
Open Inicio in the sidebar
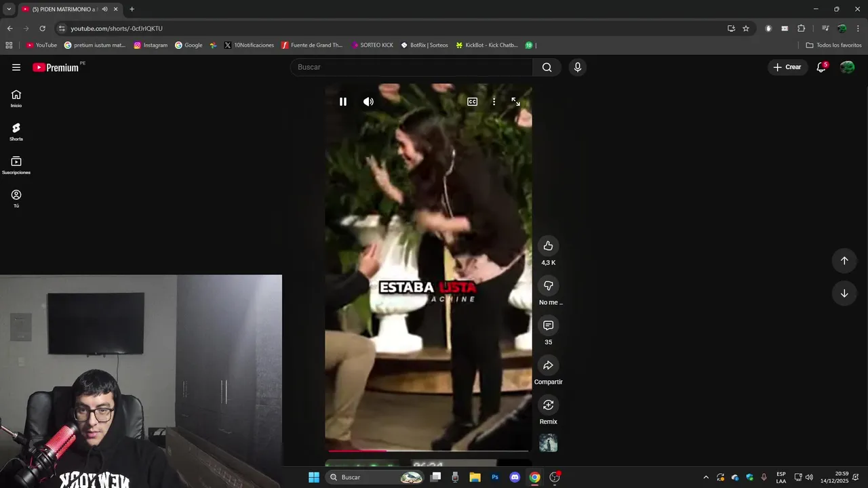point(16,99)
